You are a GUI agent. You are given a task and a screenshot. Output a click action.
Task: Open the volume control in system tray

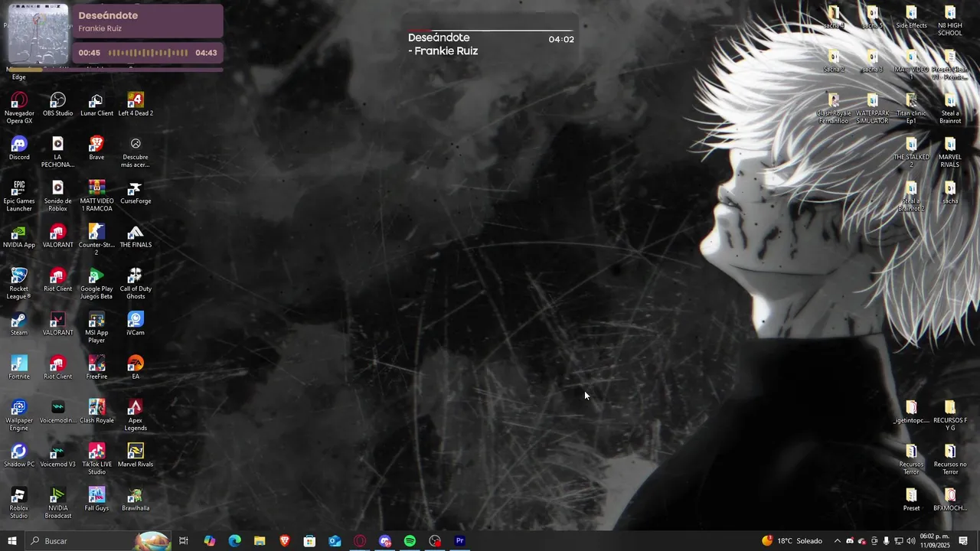click(911, 541)
